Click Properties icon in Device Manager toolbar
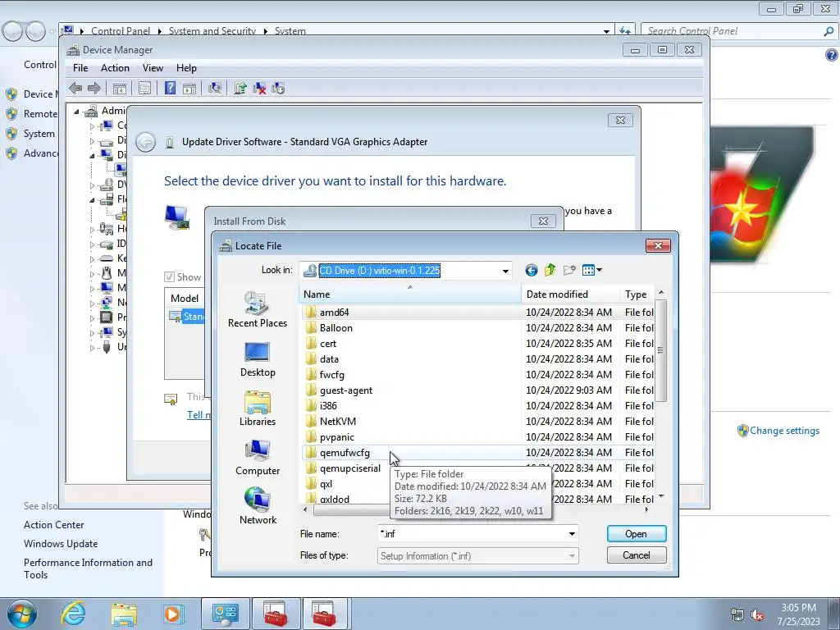This screenshot has height=630, width=840. click(144, 89)
